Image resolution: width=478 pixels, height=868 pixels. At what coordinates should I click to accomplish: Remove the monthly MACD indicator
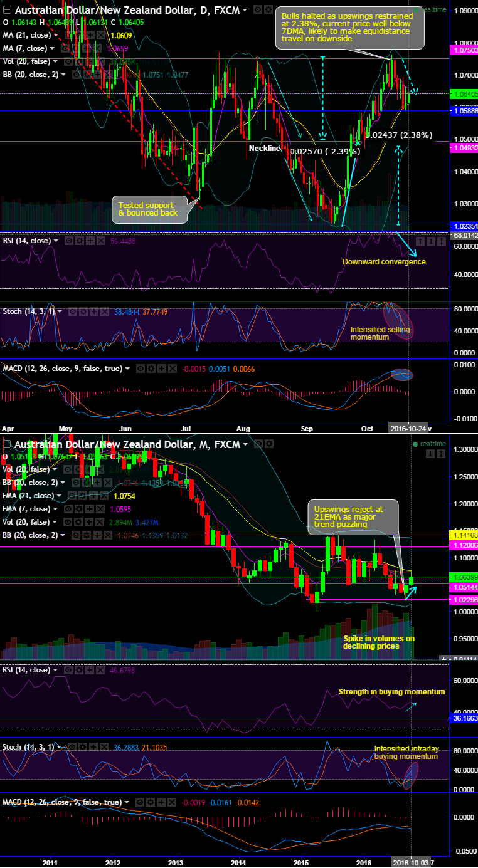[172, 802]
